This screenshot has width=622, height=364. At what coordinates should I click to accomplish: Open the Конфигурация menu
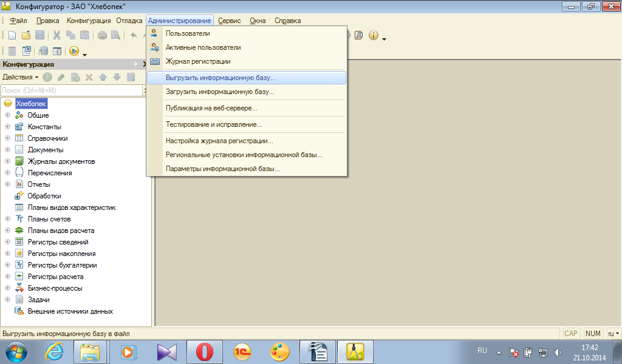click(89, 21)
